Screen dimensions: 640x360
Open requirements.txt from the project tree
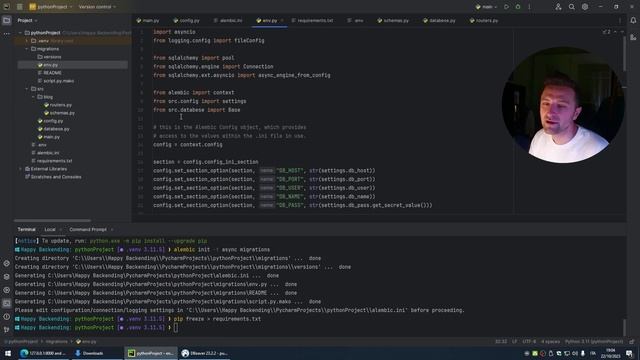(54, 161)
